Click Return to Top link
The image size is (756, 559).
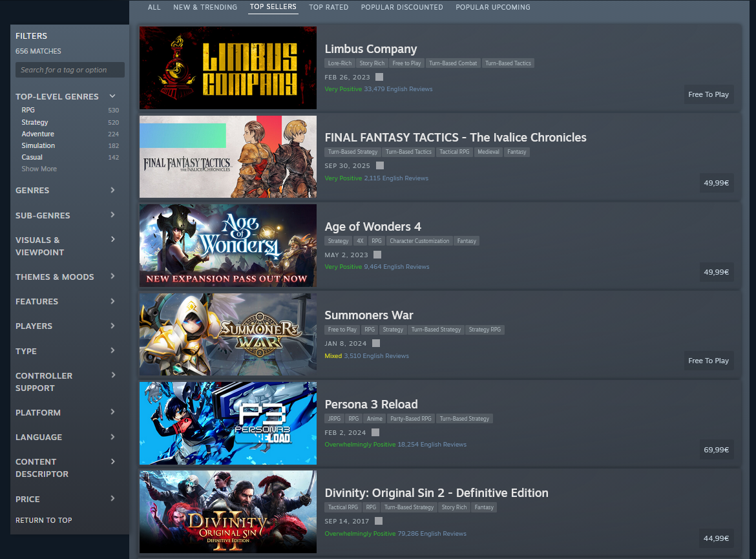click(x=43, y=520)
